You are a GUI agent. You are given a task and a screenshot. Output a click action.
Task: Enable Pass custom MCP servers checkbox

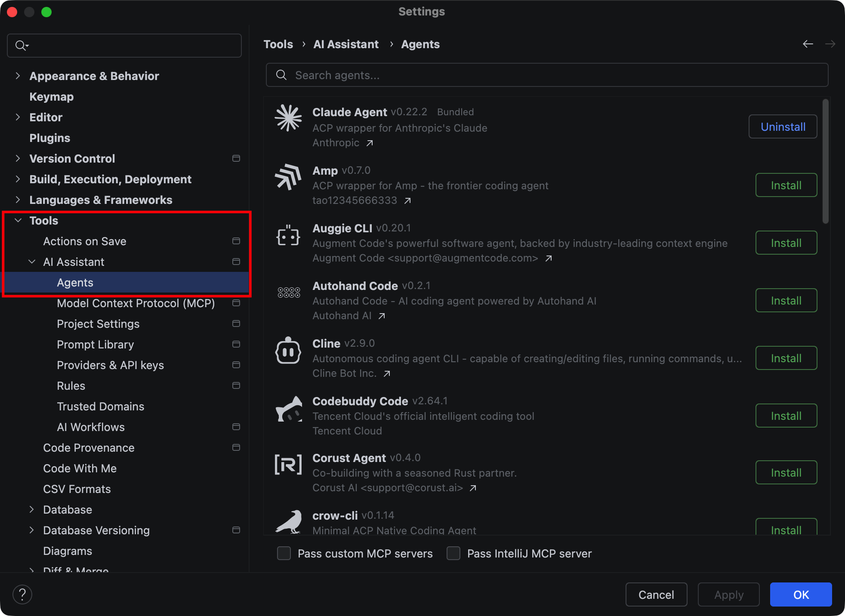[x=284, y=553]
